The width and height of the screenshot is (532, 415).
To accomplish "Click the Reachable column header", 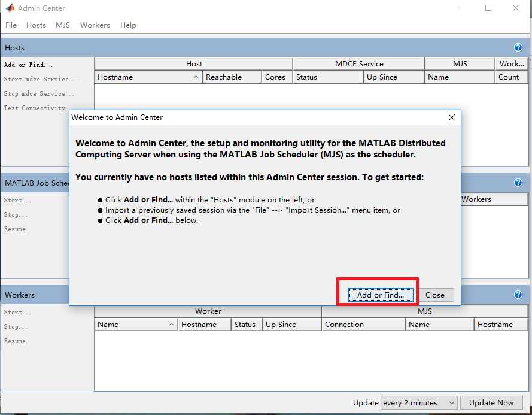I will (232, 77).
